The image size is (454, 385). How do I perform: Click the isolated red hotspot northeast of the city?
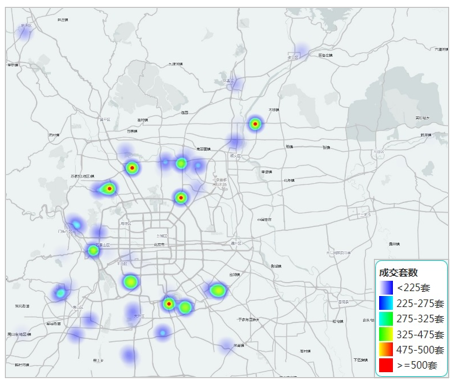255,124
